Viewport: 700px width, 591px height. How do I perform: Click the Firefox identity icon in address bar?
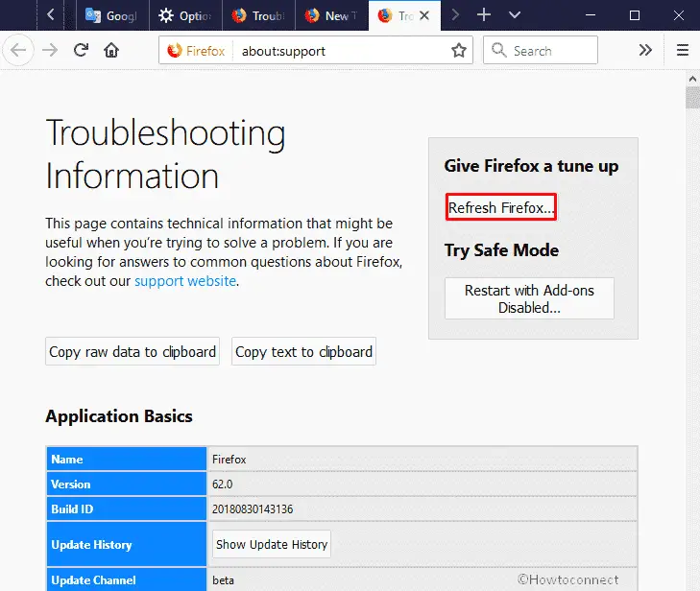[175, 51]
